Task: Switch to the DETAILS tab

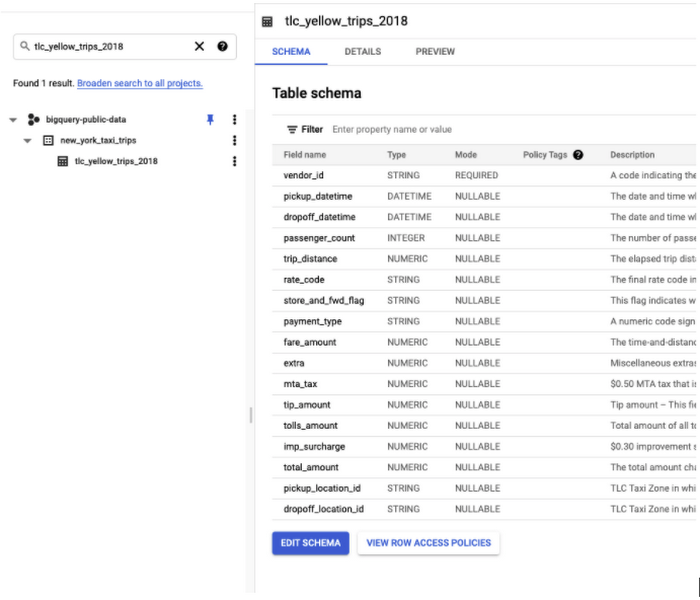Action: [363, 52]
